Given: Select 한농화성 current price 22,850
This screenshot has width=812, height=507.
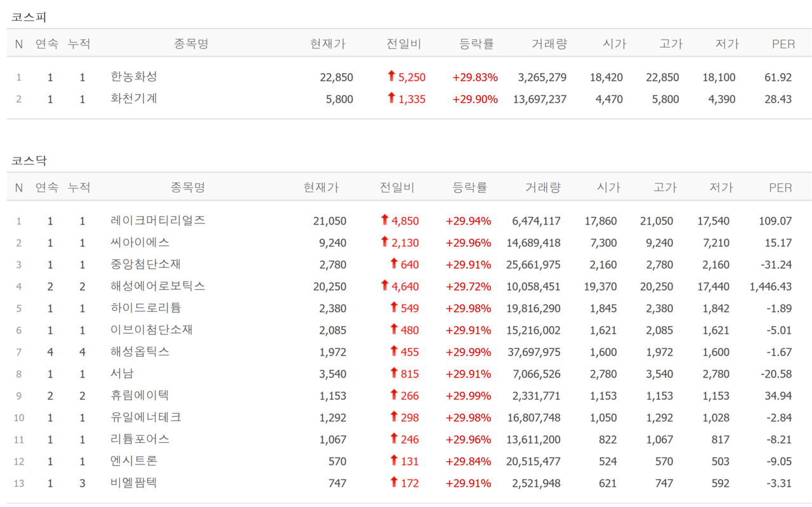Looking at the screenshot, I should click(x=337, y=77).
